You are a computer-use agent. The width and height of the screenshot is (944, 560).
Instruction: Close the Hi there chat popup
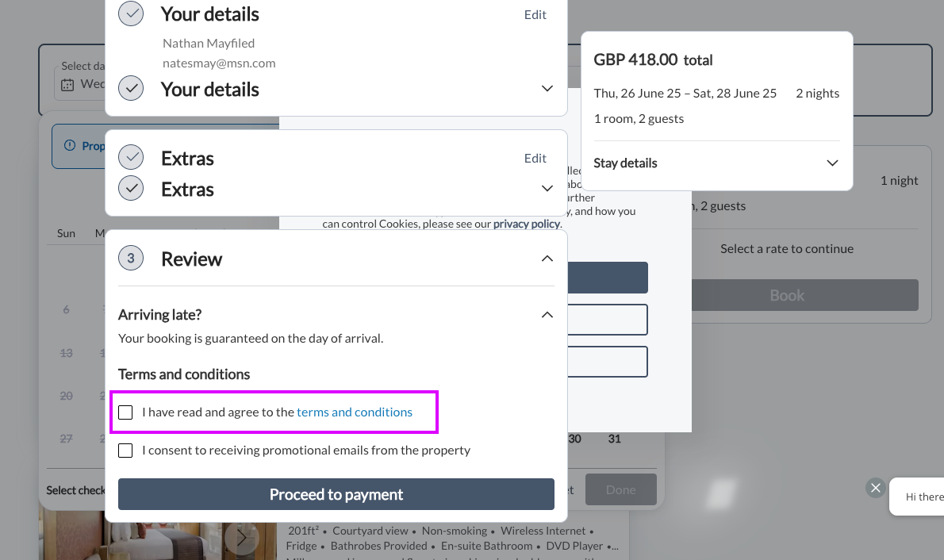pyautogui.click(x=875, y=488)
